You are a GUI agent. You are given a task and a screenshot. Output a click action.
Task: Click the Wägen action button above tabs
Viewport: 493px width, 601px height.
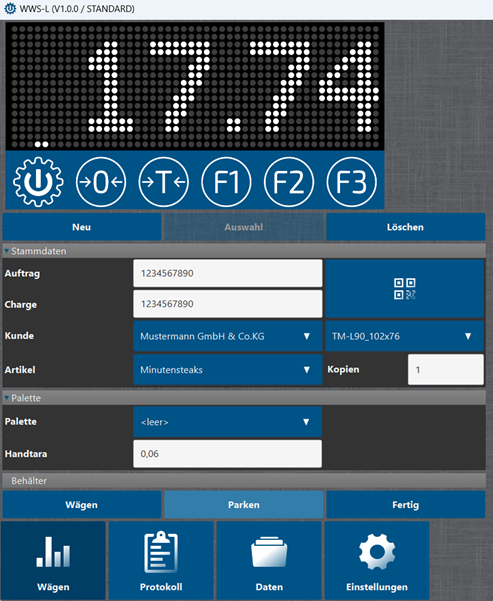(82, 504)
